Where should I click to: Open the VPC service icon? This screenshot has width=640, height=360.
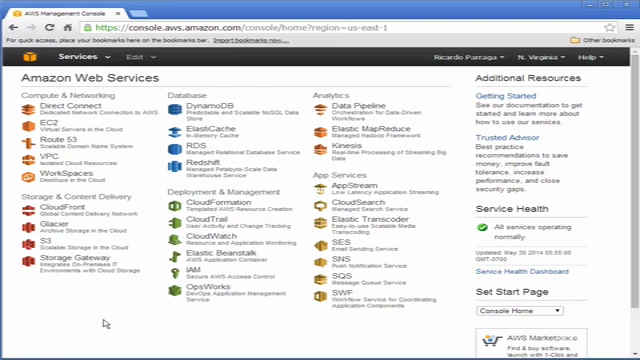point(28,160)
